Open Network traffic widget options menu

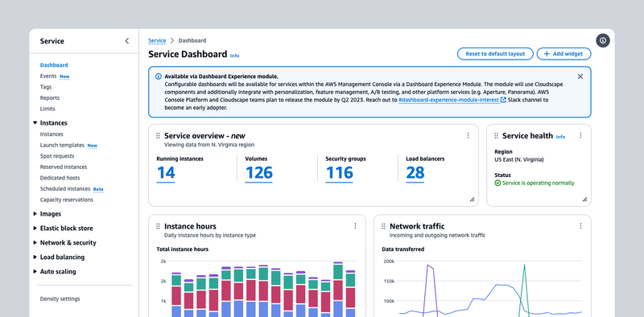tap(580, 226)
